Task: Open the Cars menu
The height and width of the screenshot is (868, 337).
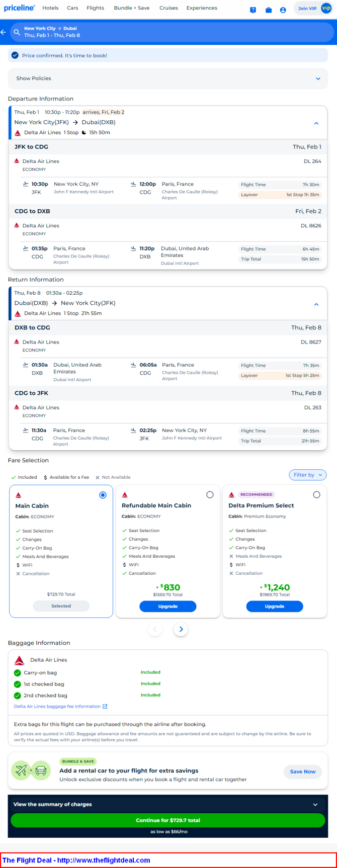Action: point(72,8)
